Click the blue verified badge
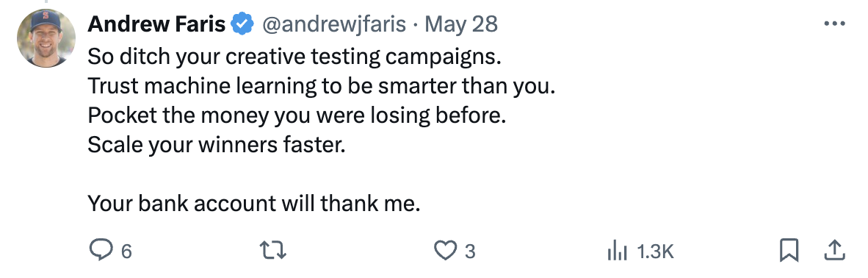 coord(242,25)
